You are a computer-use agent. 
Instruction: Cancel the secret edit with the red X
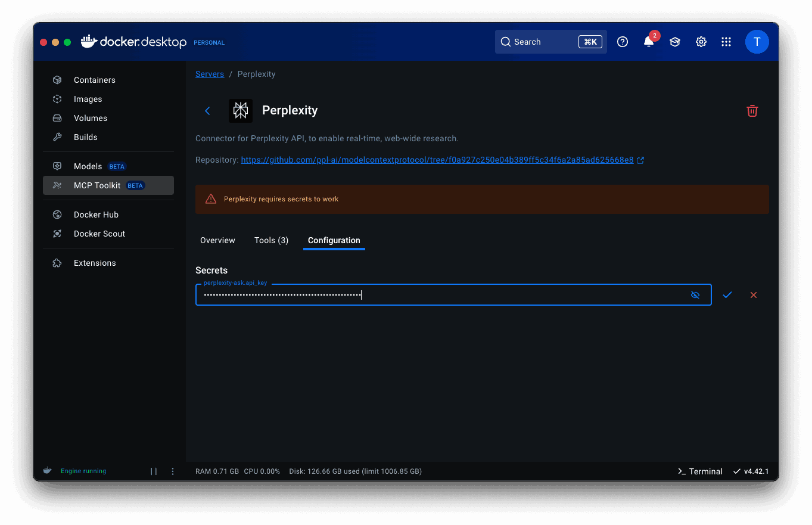(x=753, y=294)
